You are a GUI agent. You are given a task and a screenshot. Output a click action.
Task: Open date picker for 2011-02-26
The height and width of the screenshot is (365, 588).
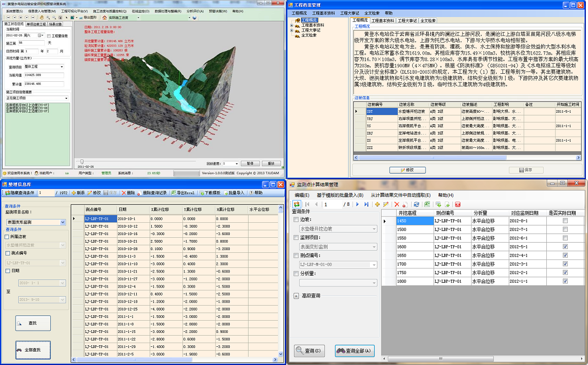(40, 36)
